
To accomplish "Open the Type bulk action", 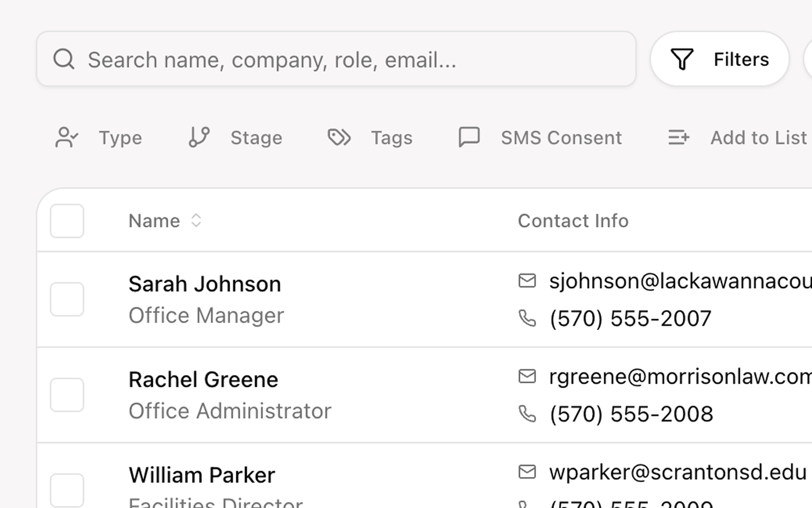I will [98, 137].
